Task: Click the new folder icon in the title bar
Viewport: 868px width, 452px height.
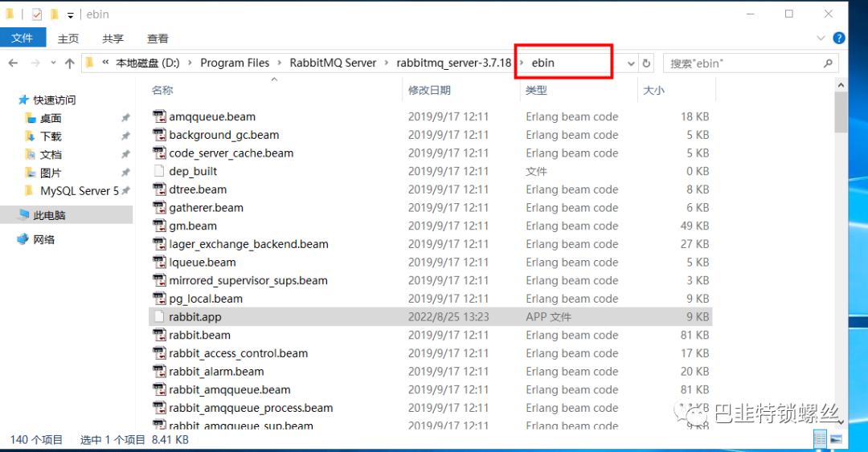Action: (x=55, y=14)
